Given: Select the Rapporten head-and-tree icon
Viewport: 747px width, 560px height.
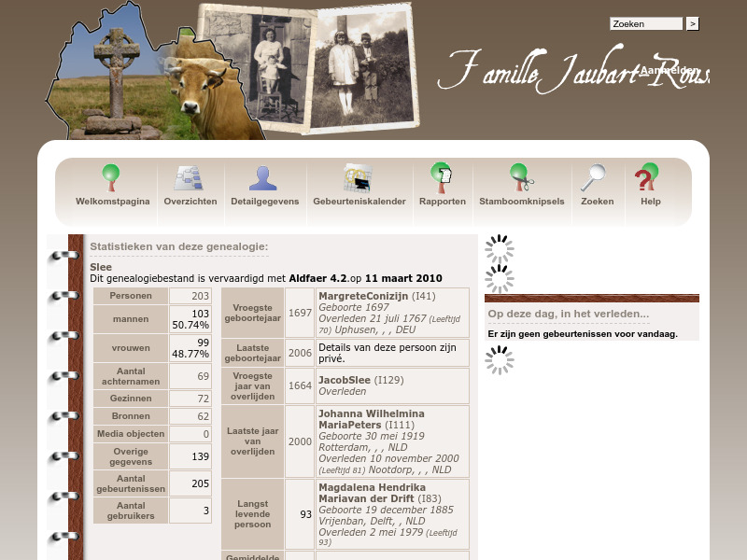Looking at the screenshot, I should pos(443,176).
